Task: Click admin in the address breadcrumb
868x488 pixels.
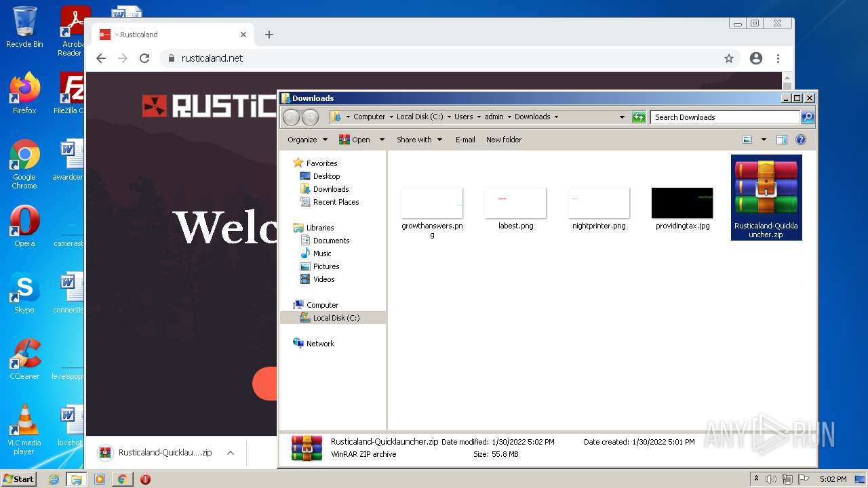Action: pyautogui.click(x=494, y=117)
